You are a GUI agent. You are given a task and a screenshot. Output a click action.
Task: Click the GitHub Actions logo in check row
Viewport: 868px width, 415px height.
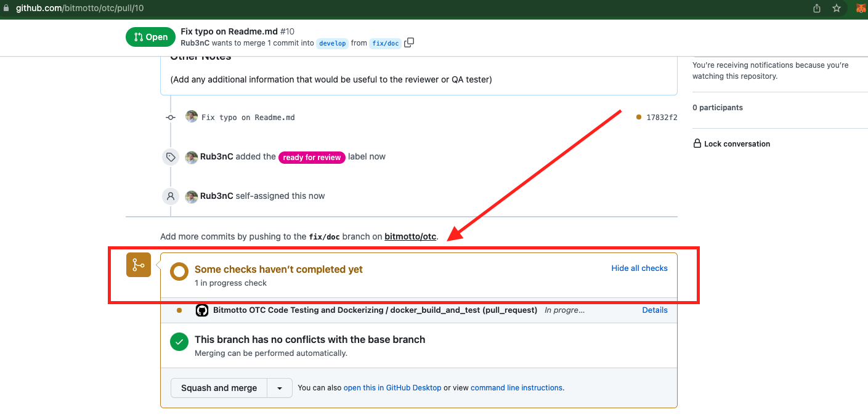point(202,310)
